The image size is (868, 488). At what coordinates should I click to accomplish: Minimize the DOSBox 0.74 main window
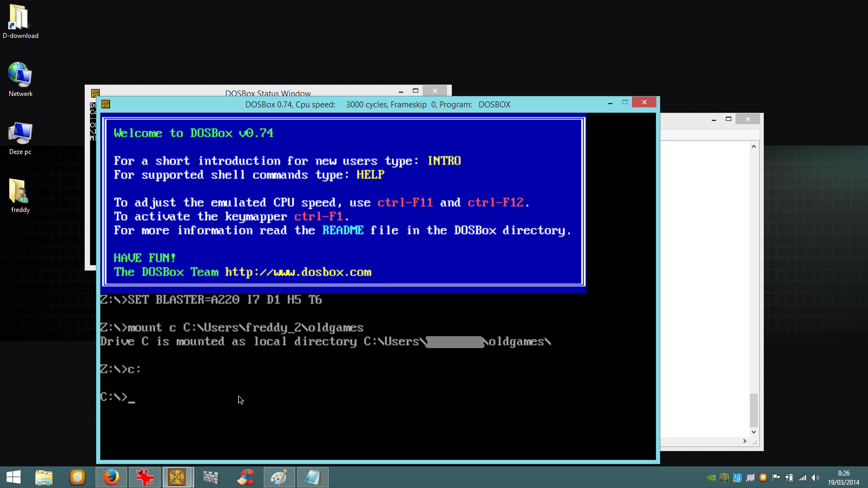[610, 102]
